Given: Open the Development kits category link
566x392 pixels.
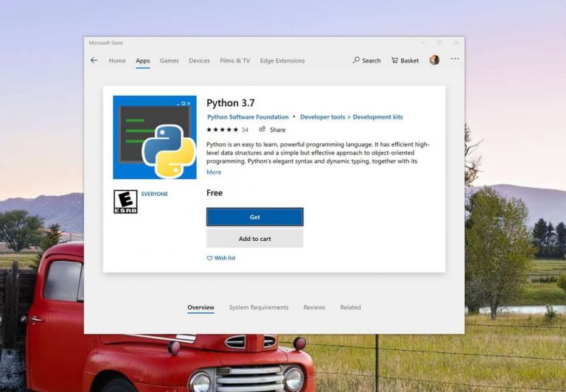Looking at the screenshot, I should pos(377,117).
